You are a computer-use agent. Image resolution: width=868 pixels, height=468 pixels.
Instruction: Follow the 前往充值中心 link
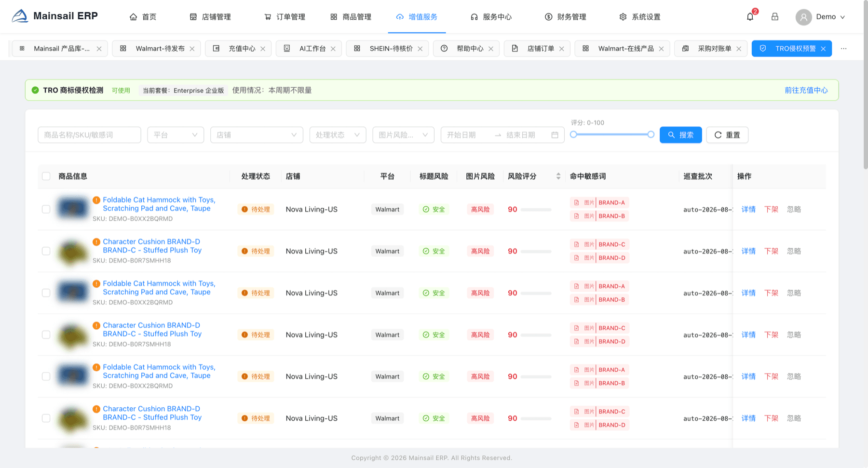[x=806, y=90]
